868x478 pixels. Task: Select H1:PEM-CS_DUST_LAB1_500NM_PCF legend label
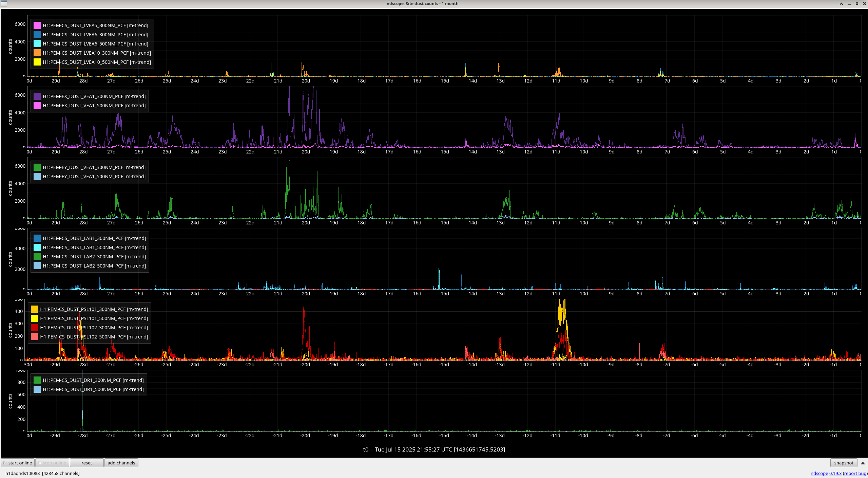point(94,247)
